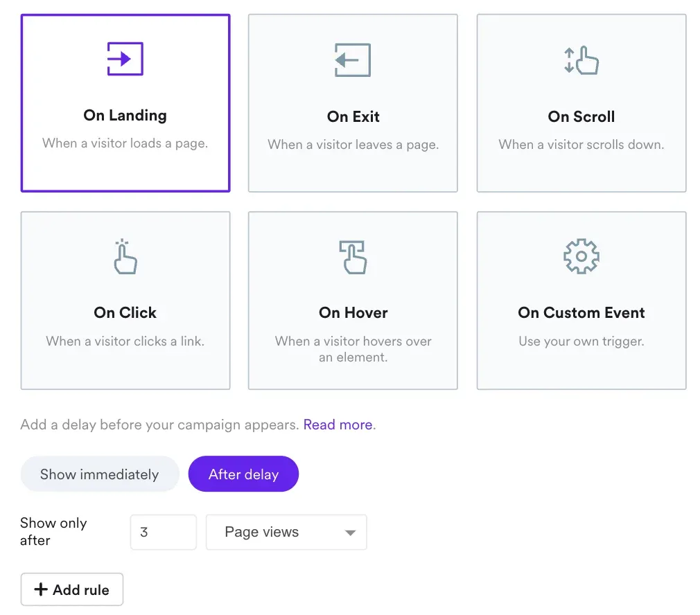Click the Add rule button

pyautogui.click(x=71, y=589)
